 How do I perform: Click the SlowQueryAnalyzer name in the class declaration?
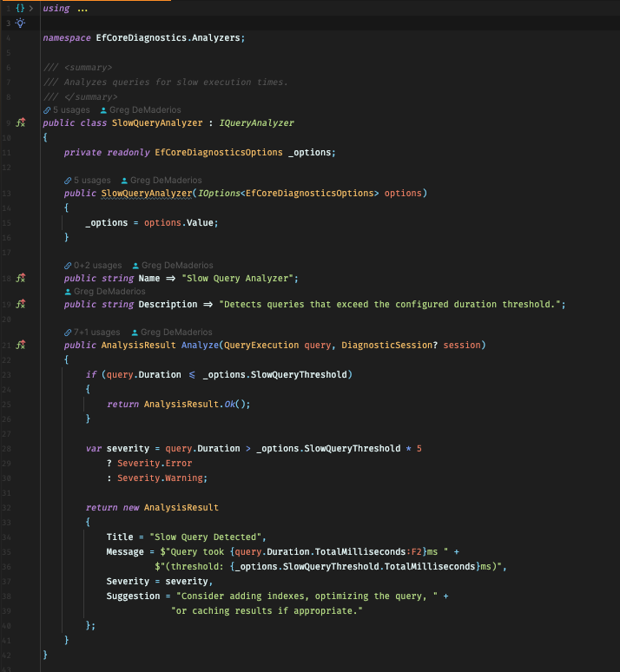pyautogui.click(x=157, y=123)
